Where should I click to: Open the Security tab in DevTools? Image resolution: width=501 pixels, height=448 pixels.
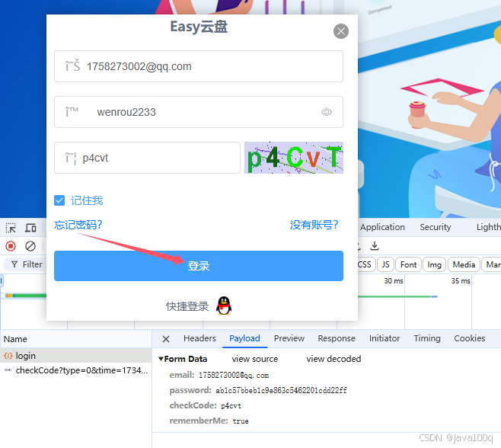coord(436,227)
